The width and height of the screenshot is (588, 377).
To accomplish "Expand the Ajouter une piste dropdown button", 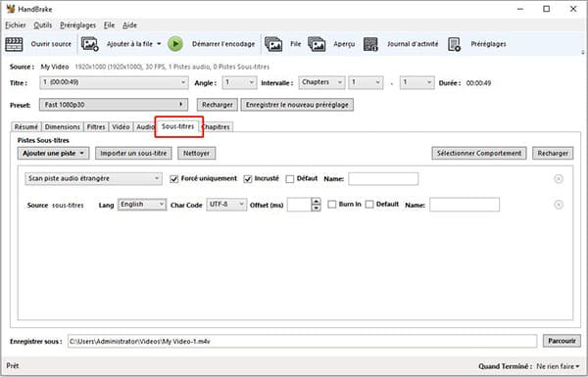I will point(53,154).
